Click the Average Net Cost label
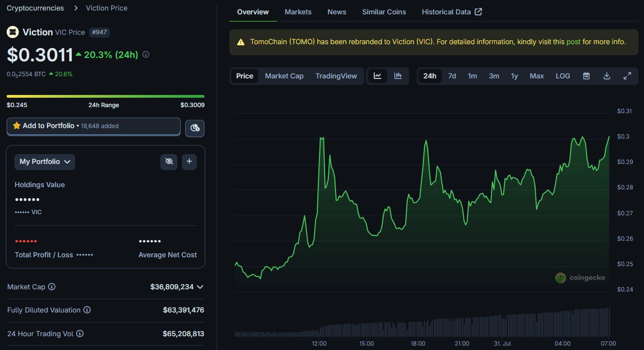Viewport: 644px width, 350px height. coord(167,255)
